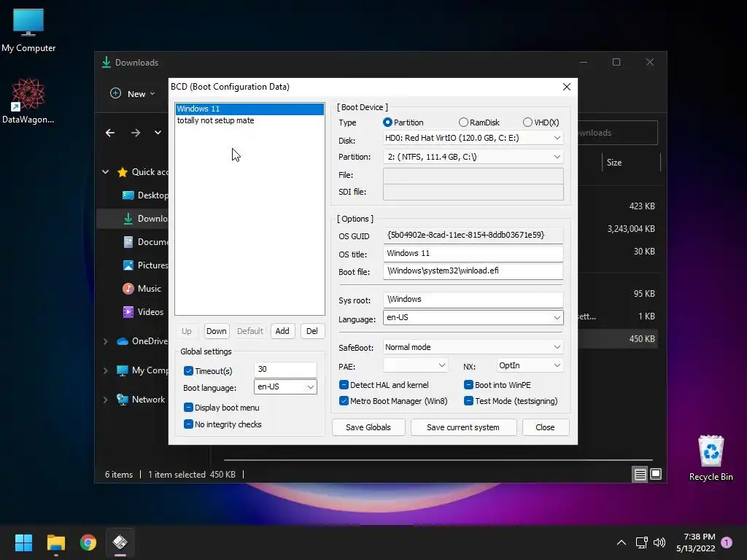Image resolution: width=747 pixels, height=560 pixels.
Task: Toggle Detect HAL and kernel checkbox
Action: tap(344, 385)
